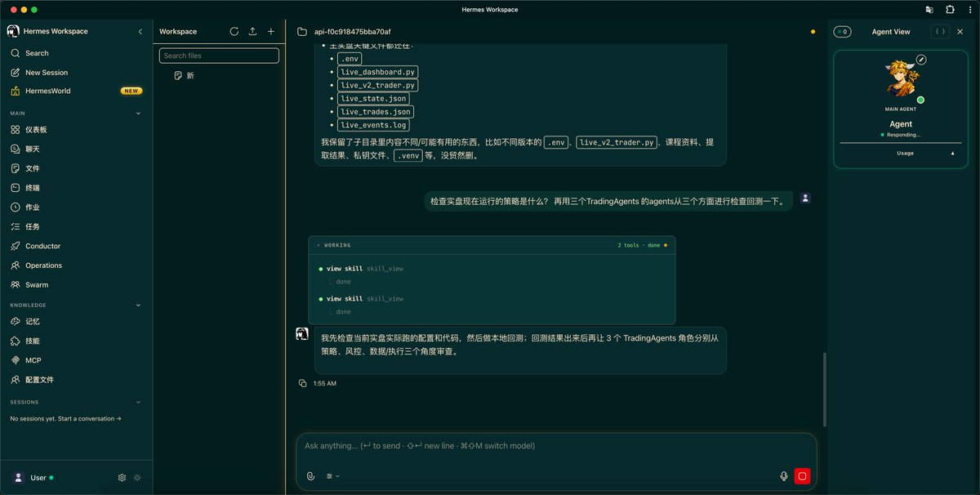Upload a file to Workspace
Viewport: 980px width, 495px height.
click(252, 31)
